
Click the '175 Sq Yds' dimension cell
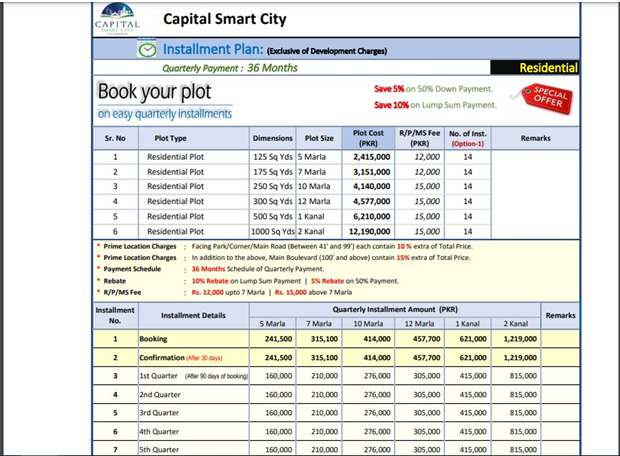(x=273, y=172)
